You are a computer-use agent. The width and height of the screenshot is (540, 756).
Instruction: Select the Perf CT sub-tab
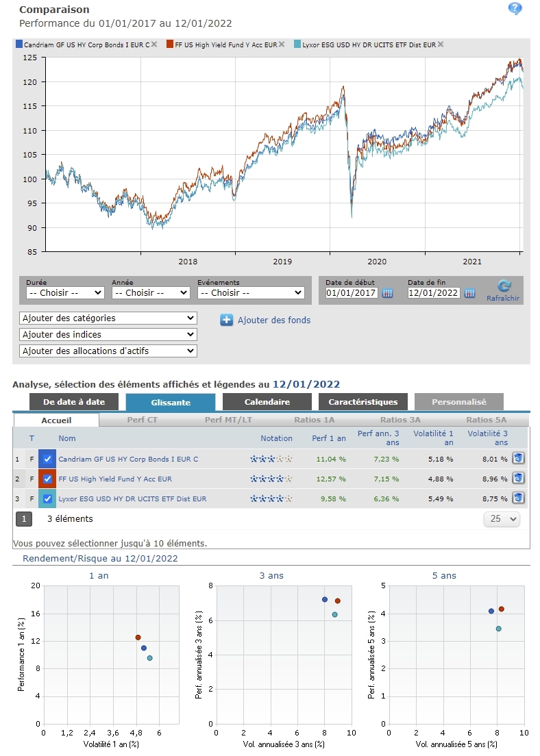coord(142,420)
